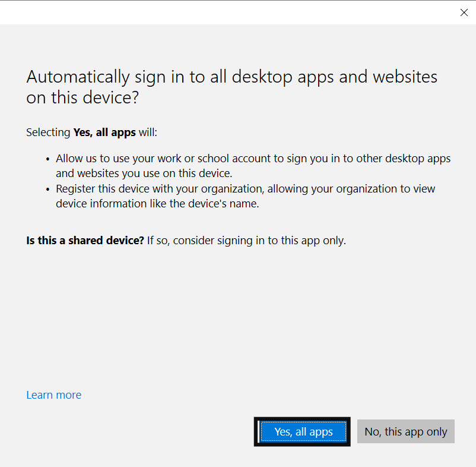Click line 'and websites you use on this device.'
The height and width of the screenshot is (467, 476).
(x=144, y=173)
